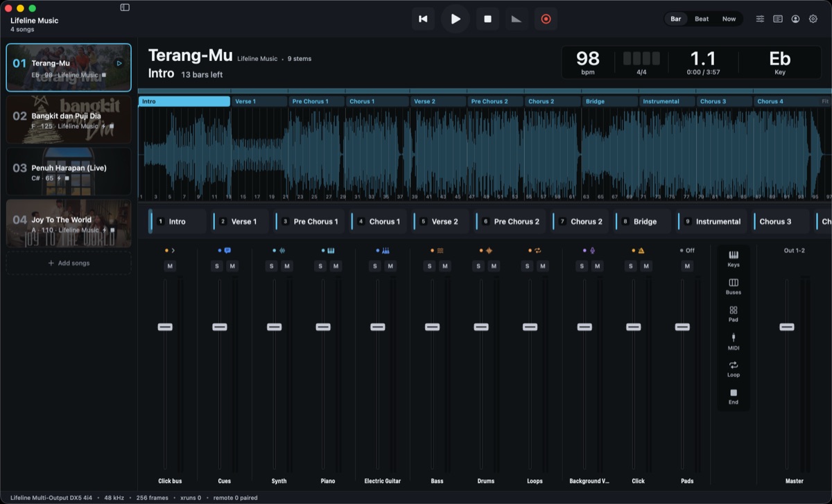Image resolution: width=832 pixels, height=504 pixels.
Task: Click the Drums channel waveform icon
Action: (x=489, y=250)
